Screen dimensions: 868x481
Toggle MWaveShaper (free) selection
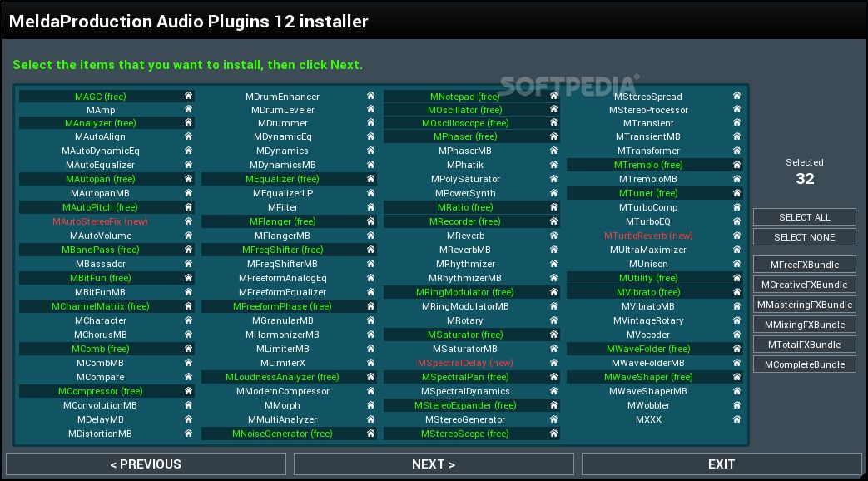[648, 378]
